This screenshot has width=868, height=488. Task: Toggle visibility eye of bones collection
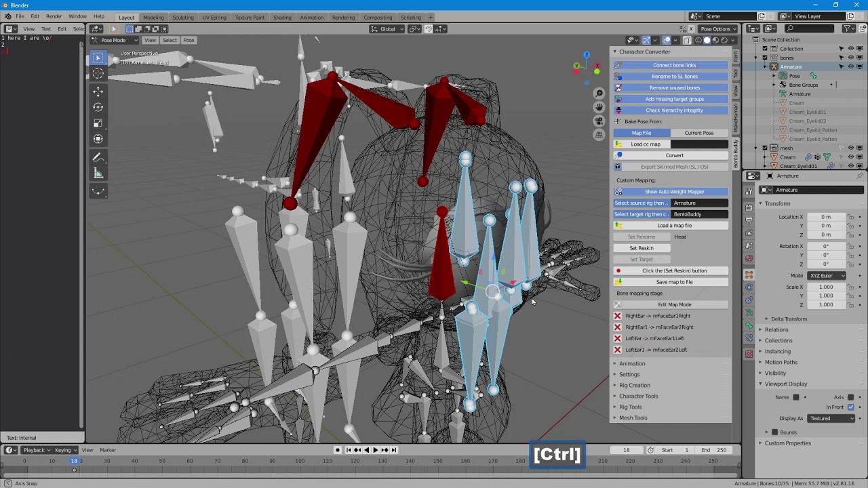point(851,58)
